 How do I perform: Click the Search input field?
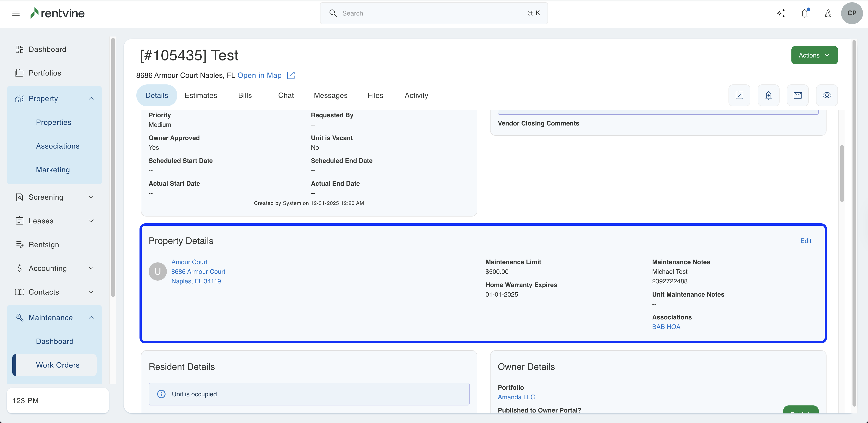tap(433, 13)
